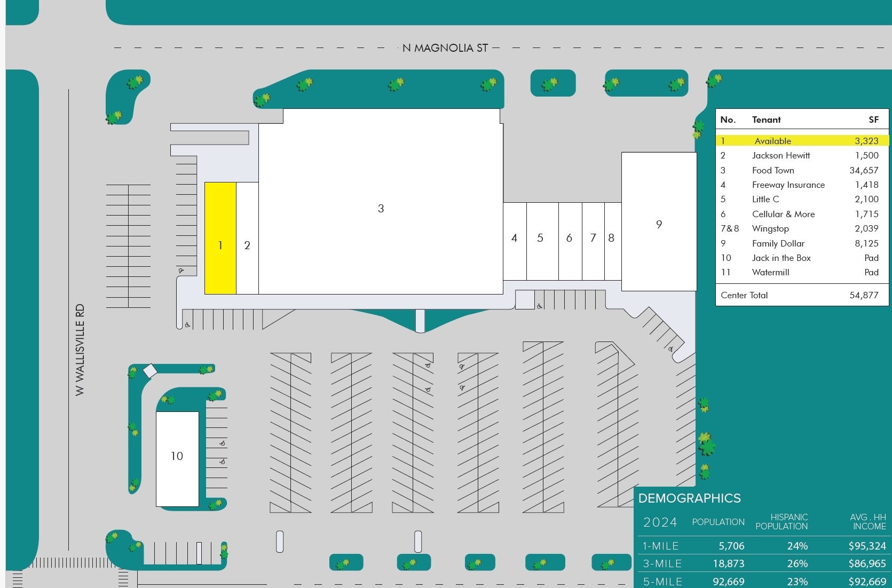Click the accessible parking symbol near building 9

(670, 349)
